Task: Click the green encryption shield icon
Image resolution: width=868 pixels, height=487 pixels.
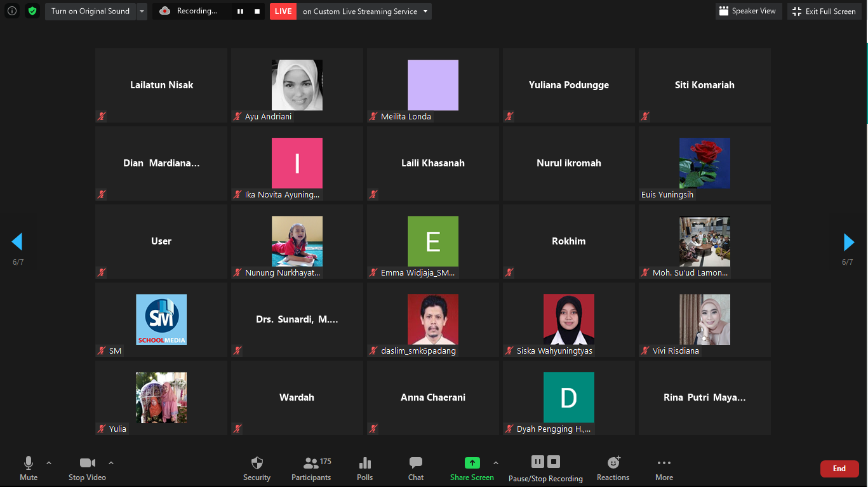Action: point(32,11)
